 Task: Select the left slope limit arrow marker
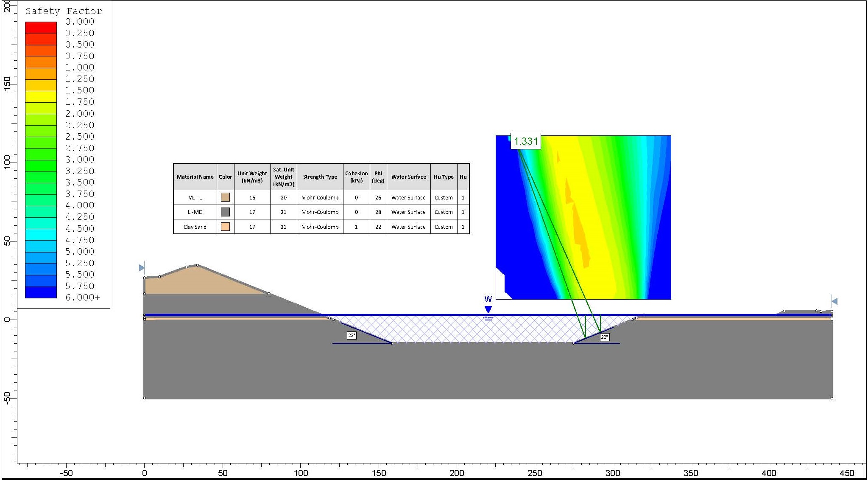click(x=142, y=268)
